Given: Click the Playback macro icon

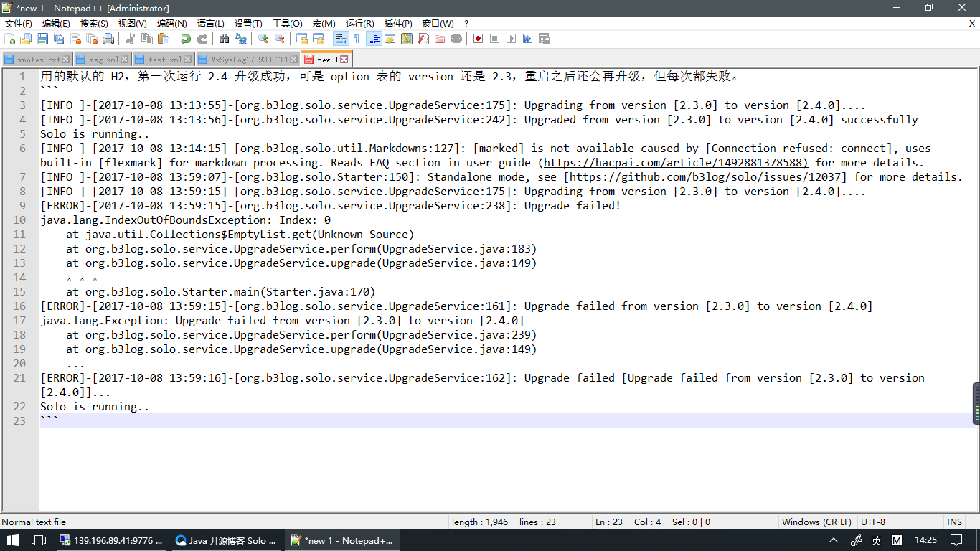Looking at the screenshot, I should point(511,39).
